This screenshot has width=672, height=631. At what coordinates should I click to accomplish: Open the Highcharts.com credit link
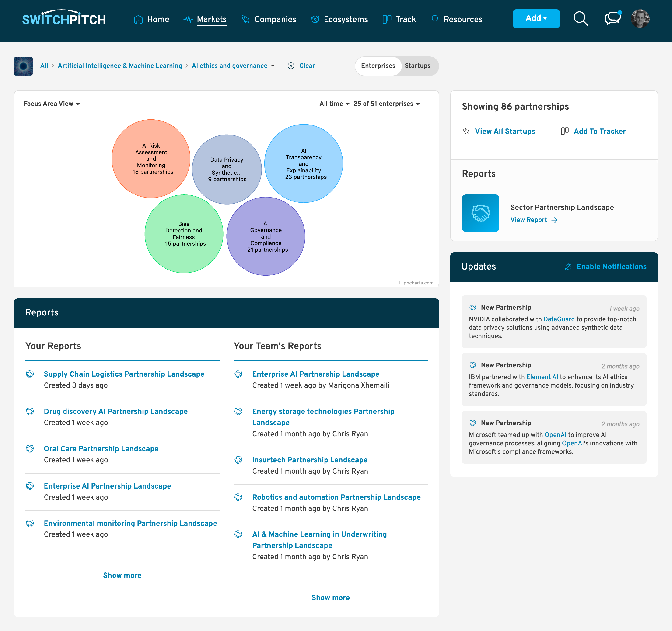416,283
